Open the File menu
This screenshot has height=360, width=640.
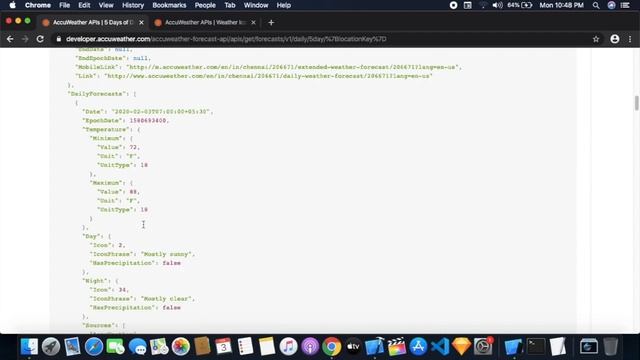pos(64,5)
